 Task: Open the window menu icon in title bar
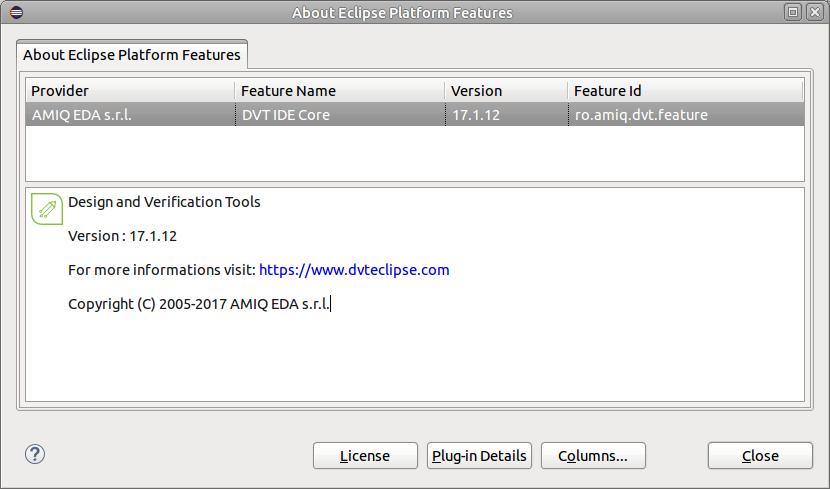coord(13,12)
